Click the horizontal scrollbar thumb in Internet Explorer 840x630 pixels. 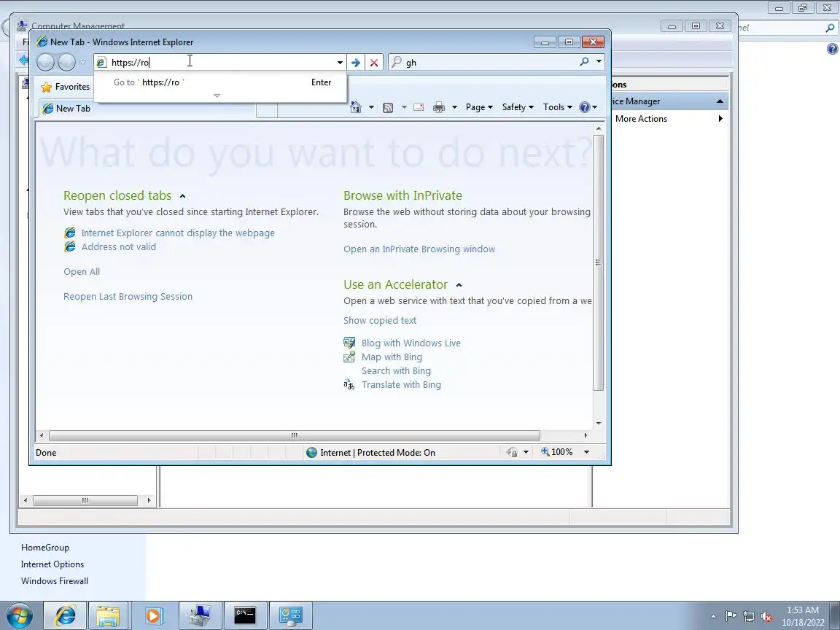coord(294,435)
